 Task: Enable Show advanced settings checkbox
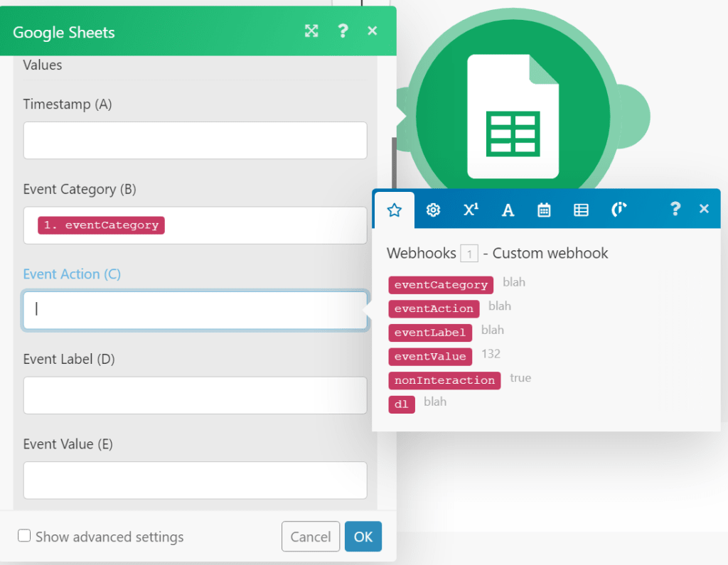tap(24, 536)
